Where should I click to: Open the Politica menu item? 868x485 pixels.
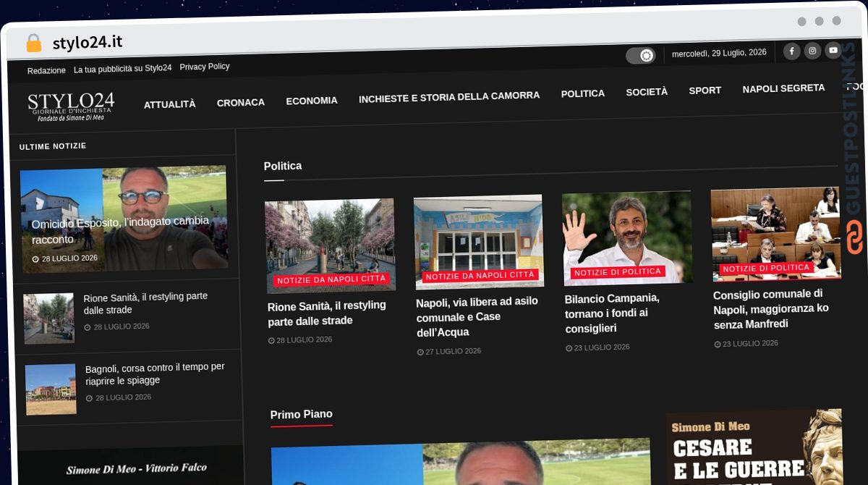click(583, 93)
